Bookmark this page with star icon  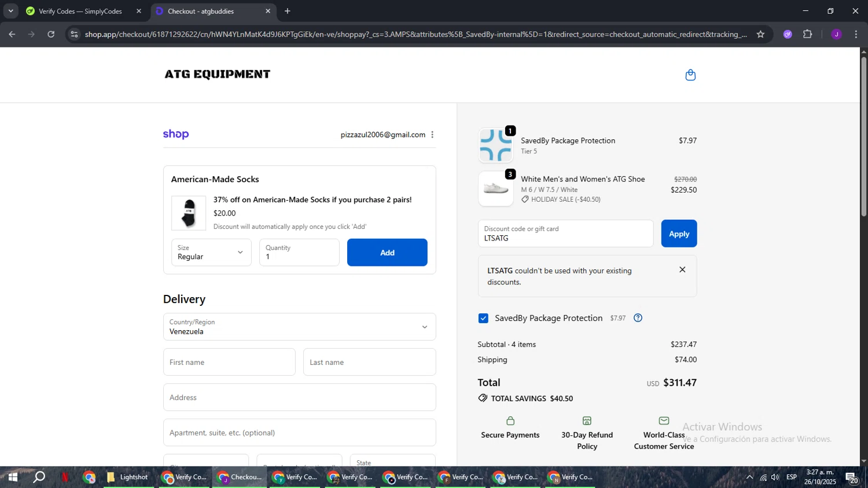click(760, 35)
